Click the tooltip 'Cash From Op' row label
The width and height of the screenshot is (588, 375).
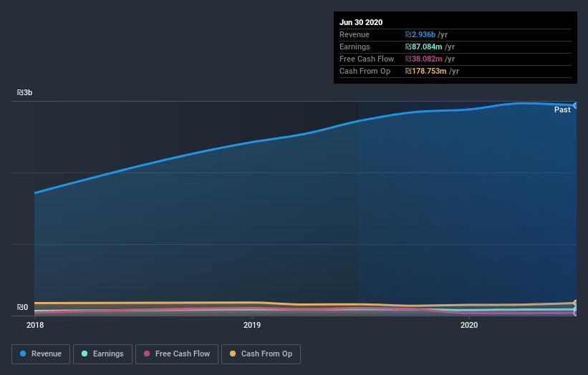tap(365, 71)
